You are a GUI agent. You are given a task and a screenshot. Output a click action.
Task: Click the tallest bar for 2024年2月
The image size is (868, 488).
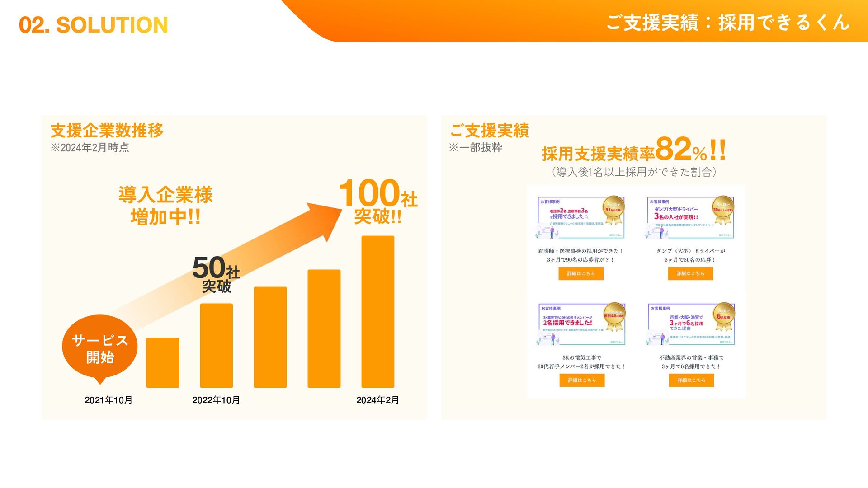coord(377,312)
